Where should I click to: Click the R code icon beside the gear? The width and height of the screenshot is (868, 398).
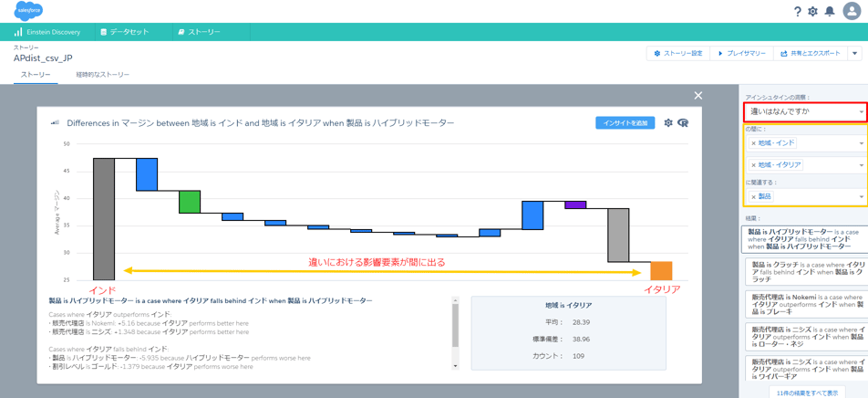683,122
